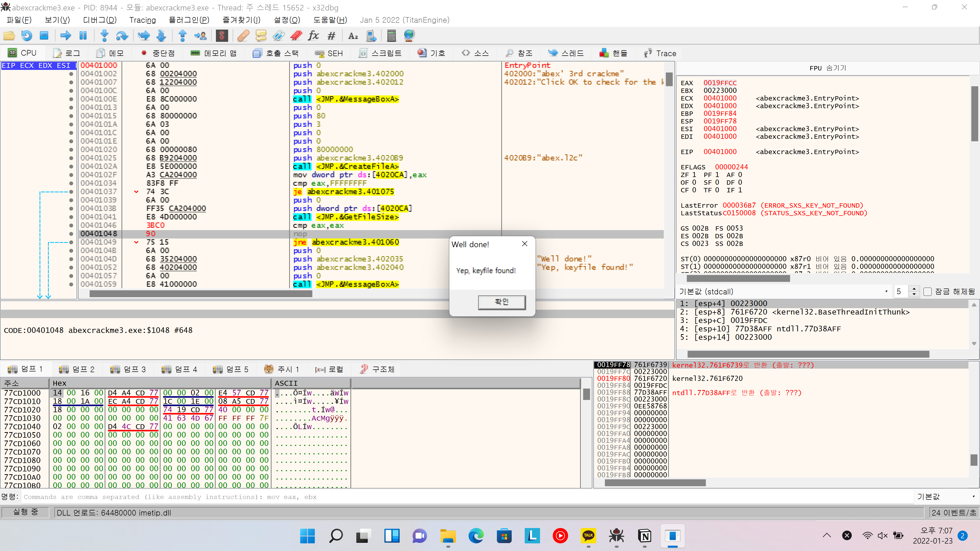The width and height of the screenshot is (980, 551).
Task: Open a file with the folder icon
Action: coord(9,36)
